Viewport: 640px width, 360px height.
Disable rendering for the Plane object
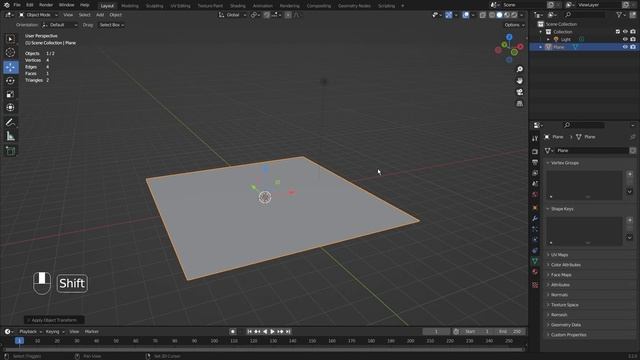click(633, 47)
